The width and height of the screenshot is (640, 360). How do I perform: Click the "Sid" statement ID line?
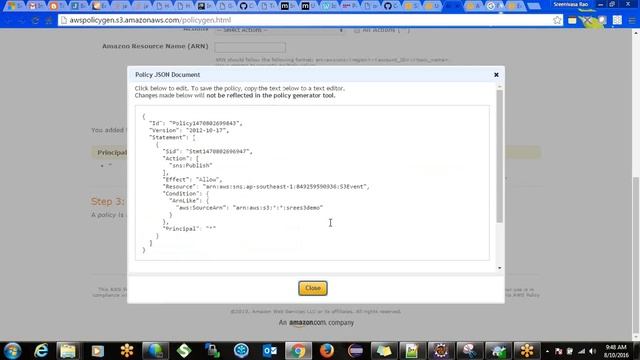[207, 151]
